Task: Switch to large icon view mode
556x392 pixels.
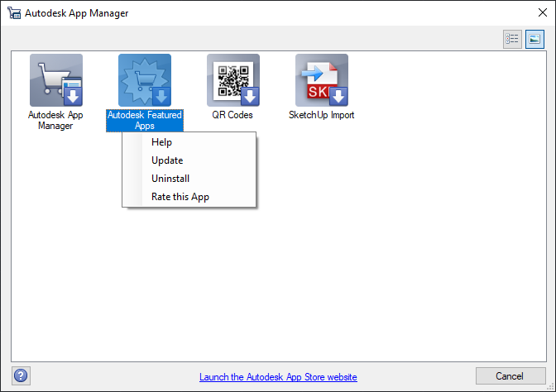Action: point(534,39)
